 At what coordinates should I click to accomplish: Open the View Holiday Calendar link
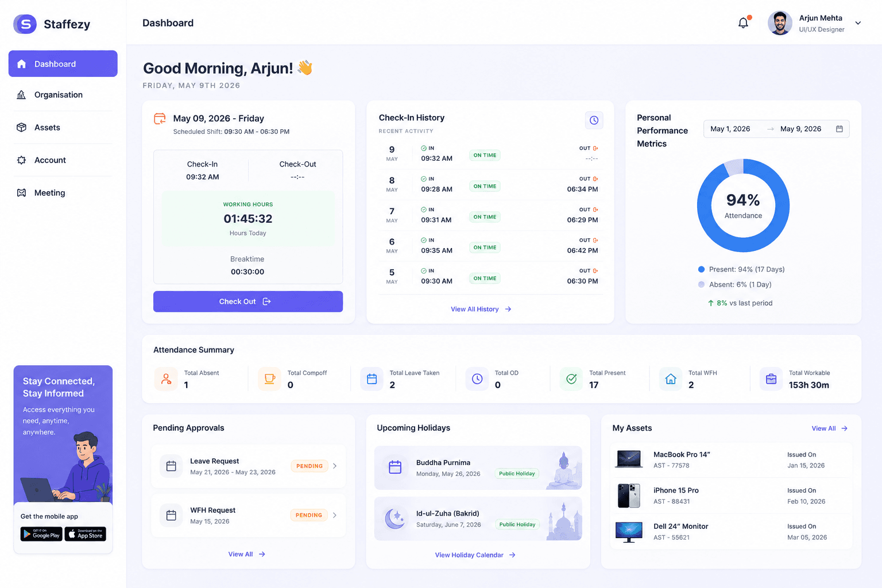click(x=475, y=555)
